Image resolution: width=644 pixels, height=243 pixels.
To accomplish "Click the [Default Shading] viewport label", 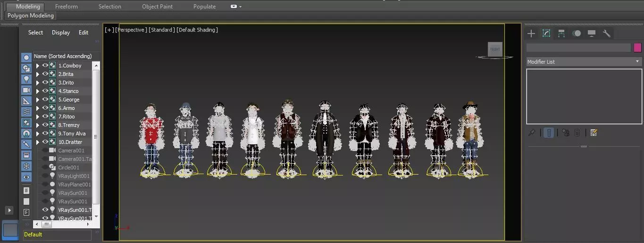I will 197,30.
